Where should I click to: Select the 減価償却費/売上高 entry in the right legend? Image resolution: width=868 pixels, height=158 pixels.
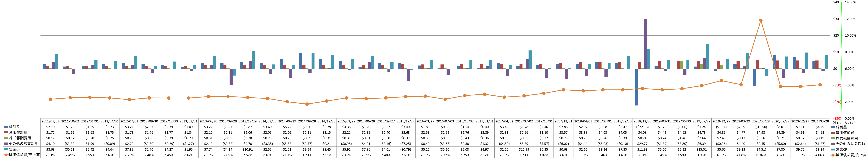(849, 155)
